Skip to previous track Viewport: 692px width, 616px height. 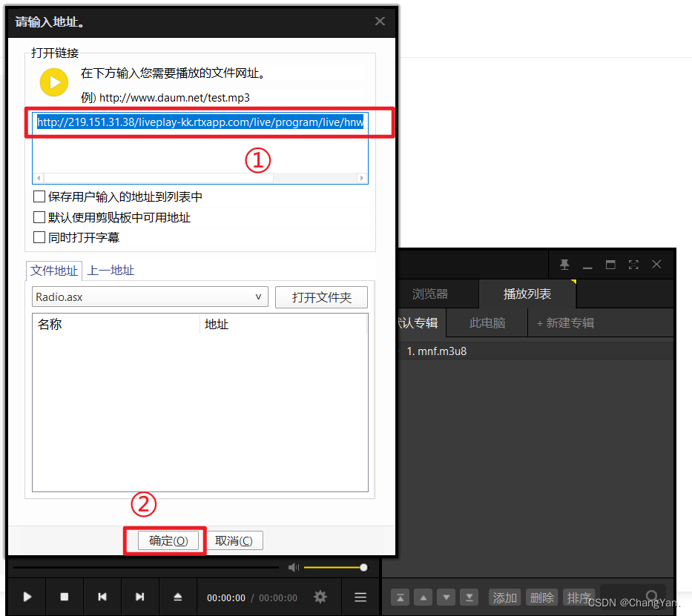coord(102,597)
